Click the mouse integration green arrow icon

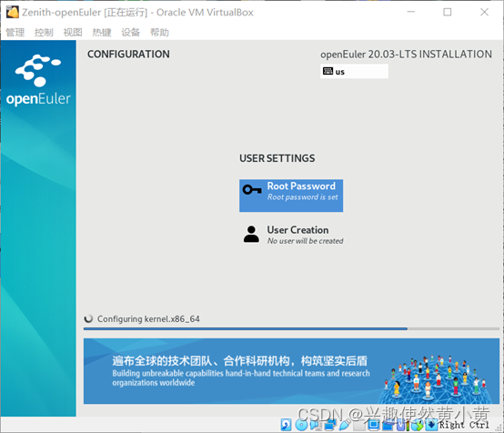pos(418,425)
